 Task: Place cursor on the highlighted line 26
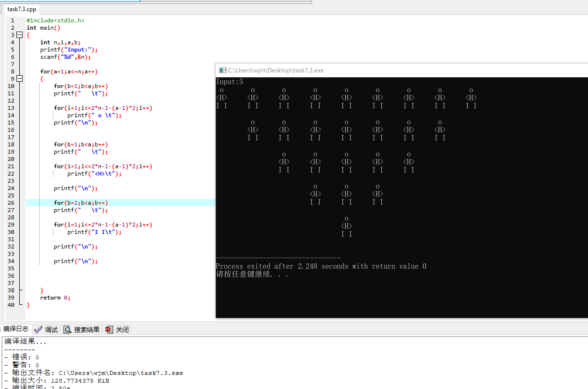[81, 203]
